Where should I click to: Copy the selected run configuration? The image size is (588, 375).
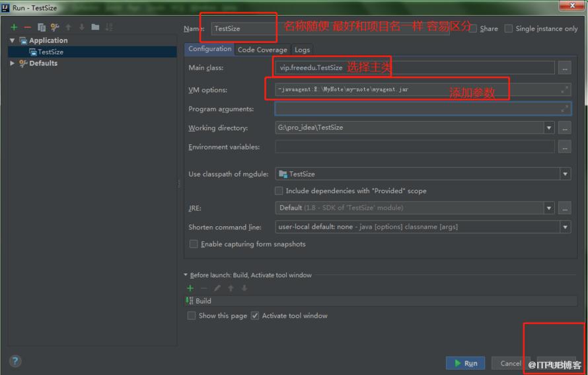pos(41,27)
